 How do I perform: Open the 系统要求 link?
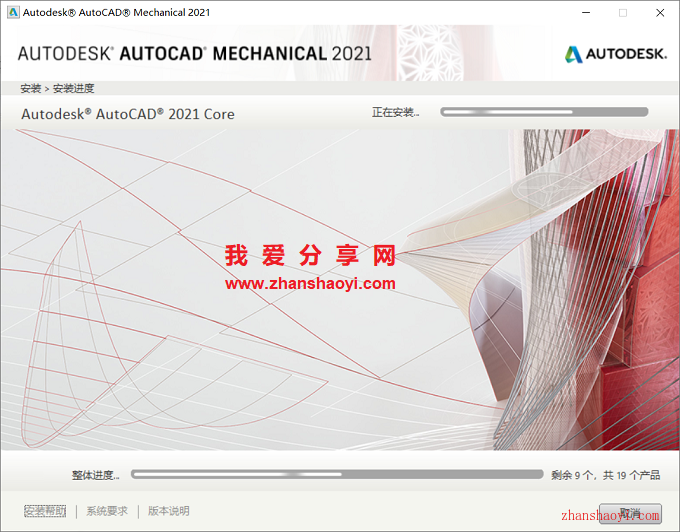107,511
